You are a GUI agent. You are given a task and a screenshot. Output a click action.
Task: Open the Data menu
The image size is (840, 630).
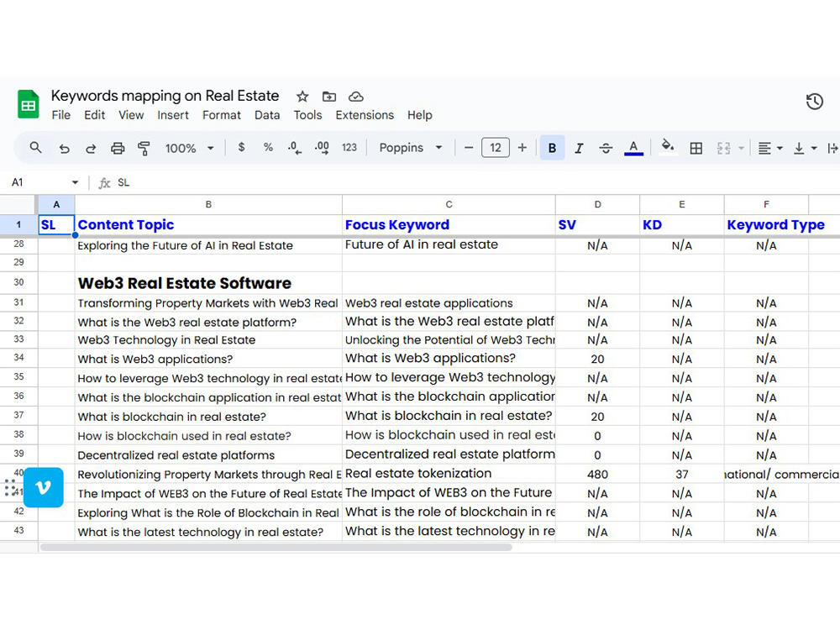pos(267,115)
